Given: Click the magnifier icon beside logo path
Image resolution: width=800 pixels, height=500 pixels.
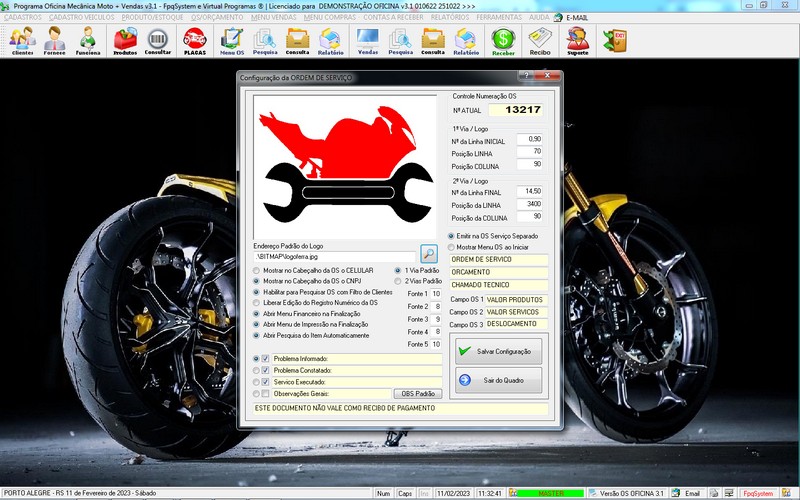Looking at the screenshot, I should (x=429, y=254).
